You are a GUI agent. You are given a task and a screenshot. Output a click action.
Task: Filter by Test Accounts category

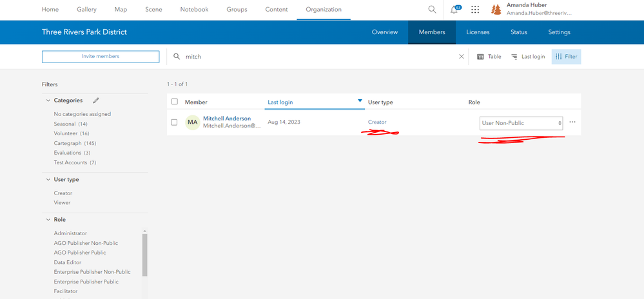[x=75, y=162]
